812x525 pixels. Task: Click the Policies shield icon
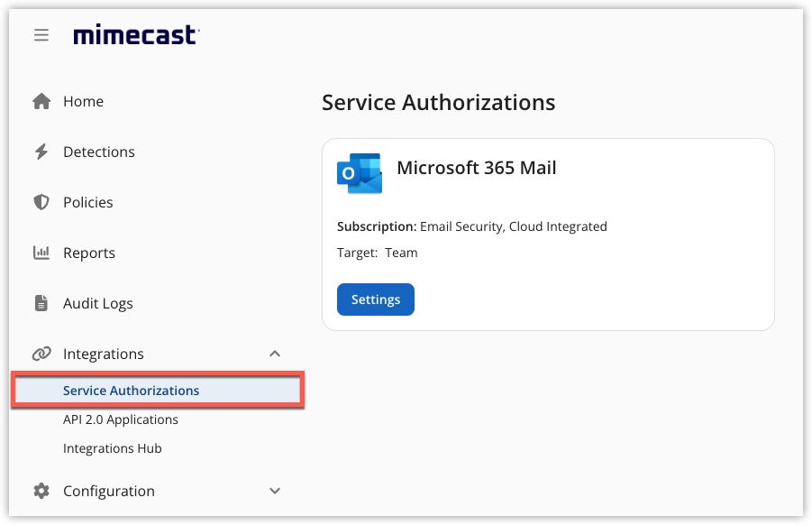point(41,203)
